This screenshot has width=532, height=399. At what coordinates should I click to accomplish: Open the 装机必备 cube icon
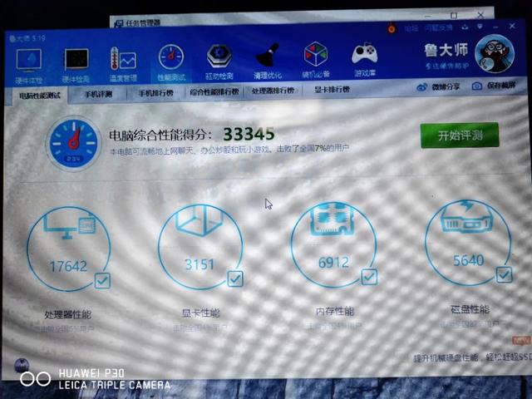(316, 54)
